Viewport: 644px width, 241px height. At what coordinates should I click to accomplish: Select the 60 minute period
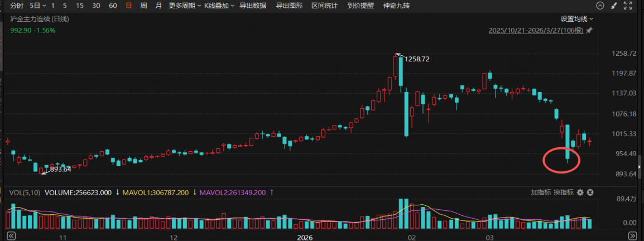(x=113, y=6)
